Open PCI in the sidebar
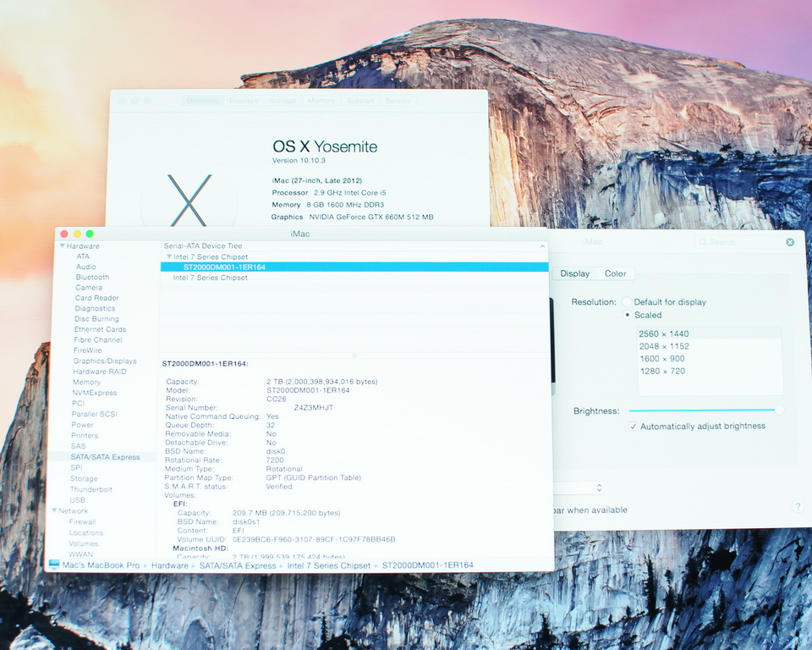Viewport: 812px width, 650px height. point(78,403)
